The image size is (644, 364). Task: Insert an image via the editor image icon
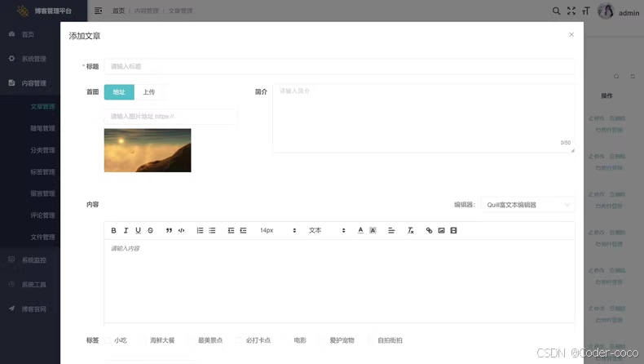click(x=441, y=230)
